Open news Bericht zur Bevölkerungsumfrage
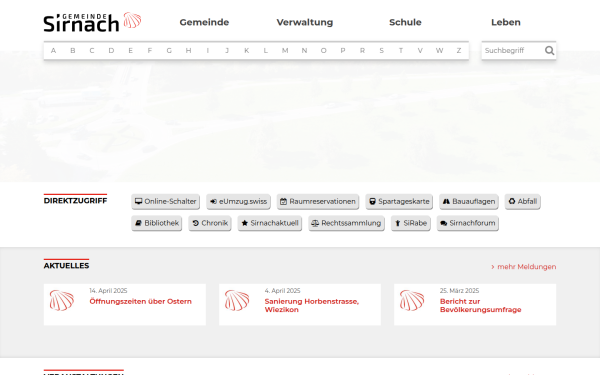Image resolution: width=600 pixels, height=375 pixels. pyautogui.click(x=481, y=305)
